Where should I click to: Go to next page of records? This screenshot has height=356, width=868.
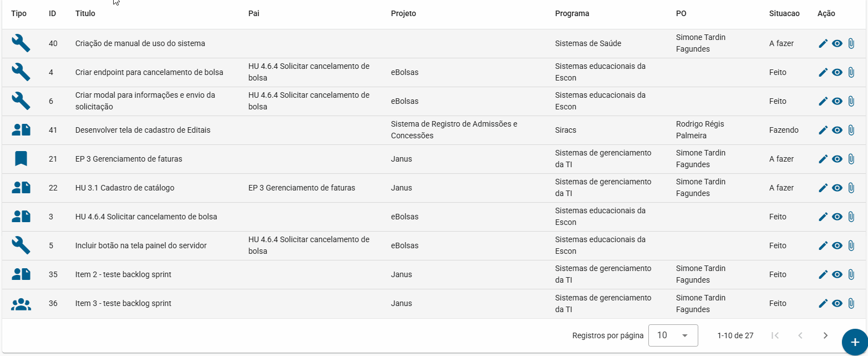coord(825,335)
